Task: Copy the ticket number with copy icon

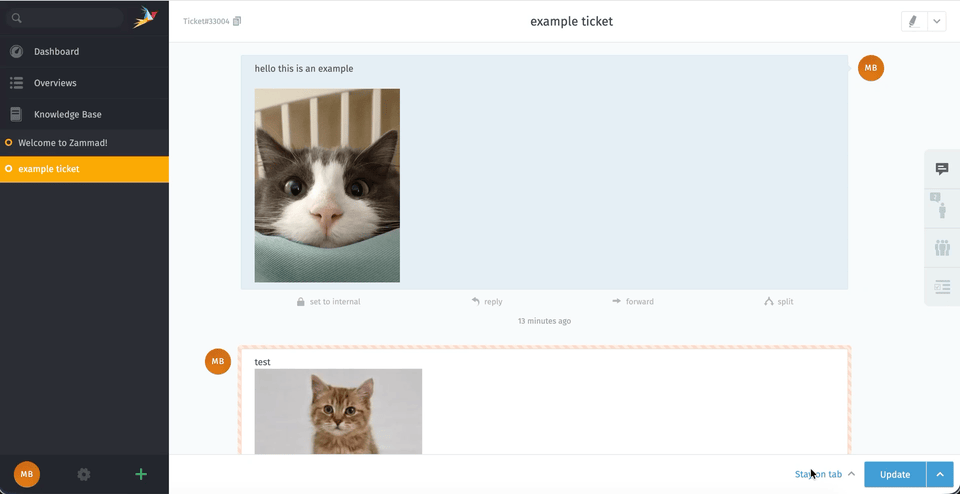Action: click(x=237, y=21)
